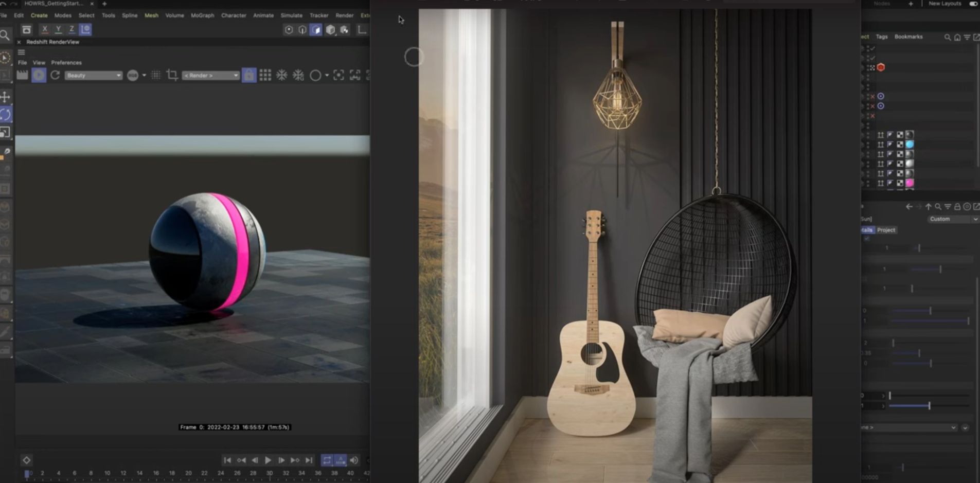
Task: Select the Rotate tool in the left toolbar
Action: tap(6, 115)
